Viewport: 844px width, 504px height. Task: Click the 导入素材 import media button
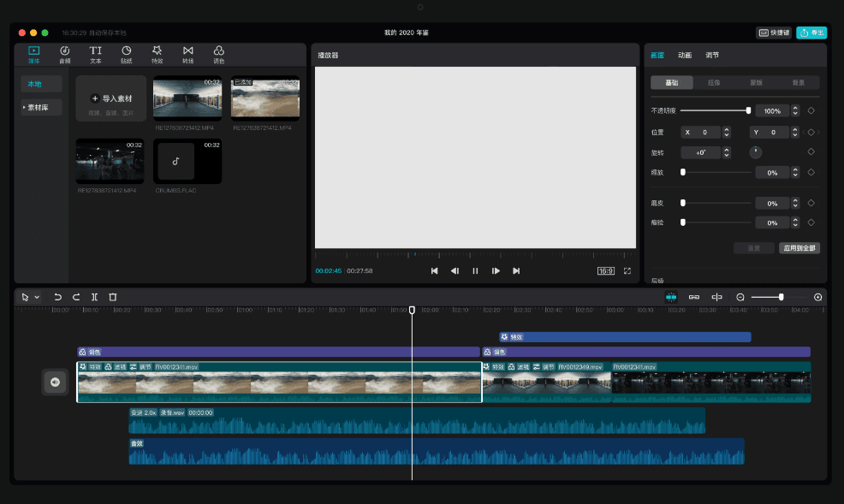point(111,98)
